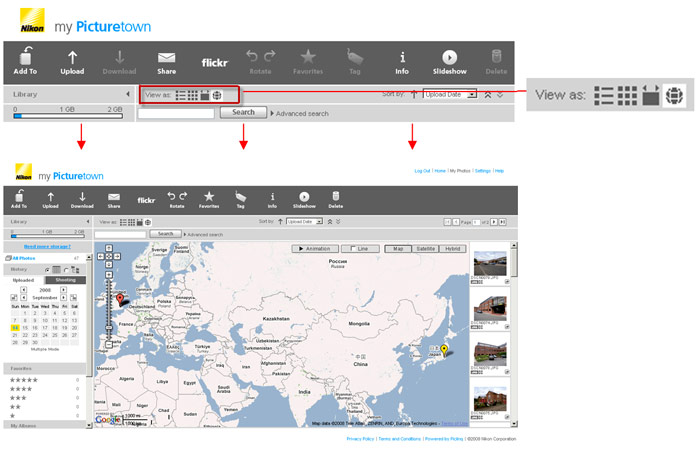Start Slideshow from the lower window toolbar
700x451 pixels.
(x=304, y=200)
